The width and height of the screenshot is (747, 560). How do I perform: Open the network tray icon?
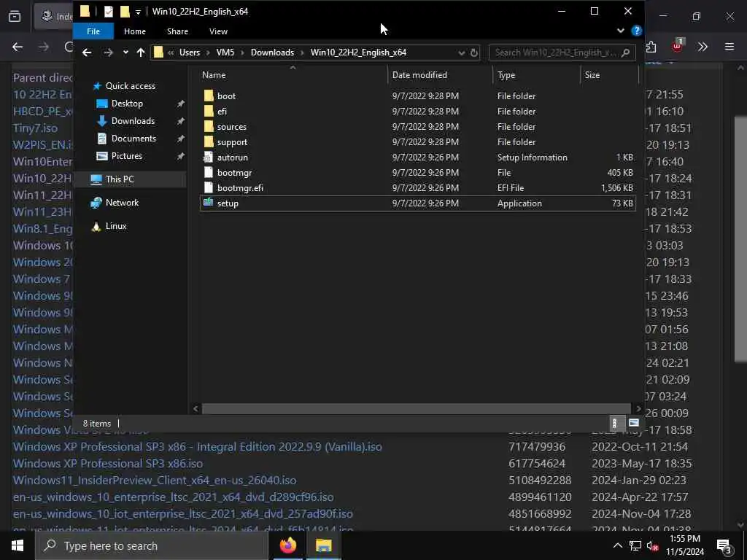click(635, 545)
